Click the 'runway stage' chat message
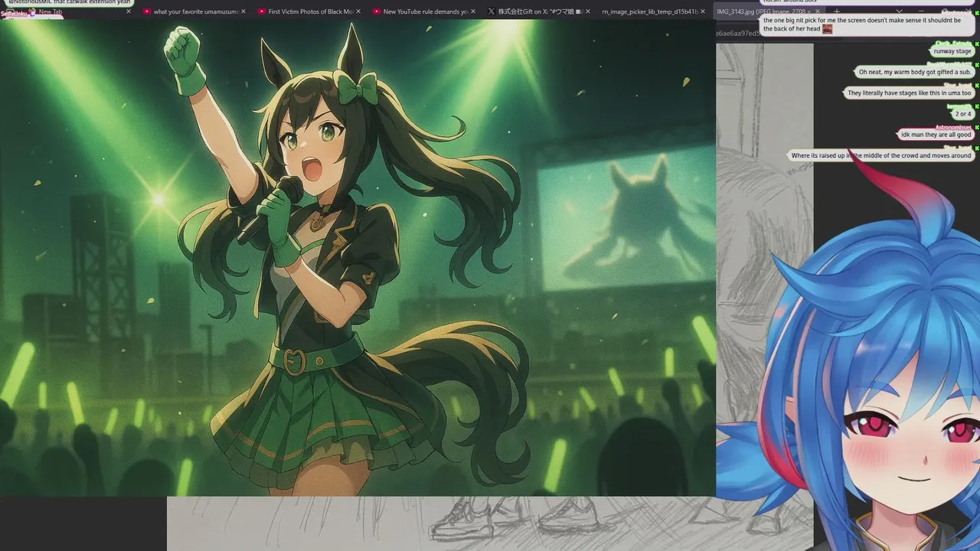The image size is (980, 551). click(x=952, y=51)
